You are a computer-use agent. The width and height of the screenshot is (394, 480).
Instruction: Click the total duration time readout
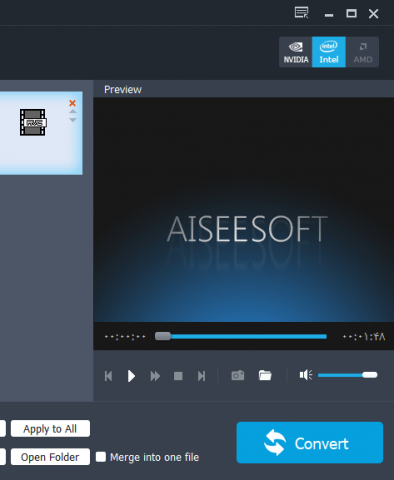point(364,336)
